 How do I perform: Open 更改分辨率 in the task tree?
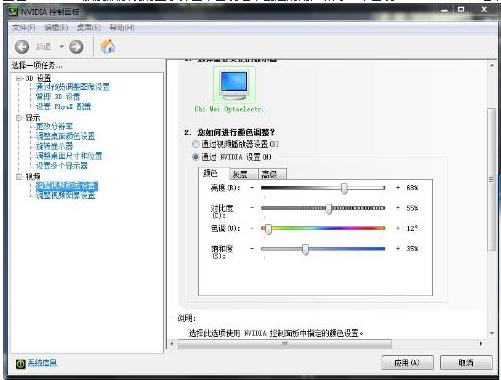(54, 126)
